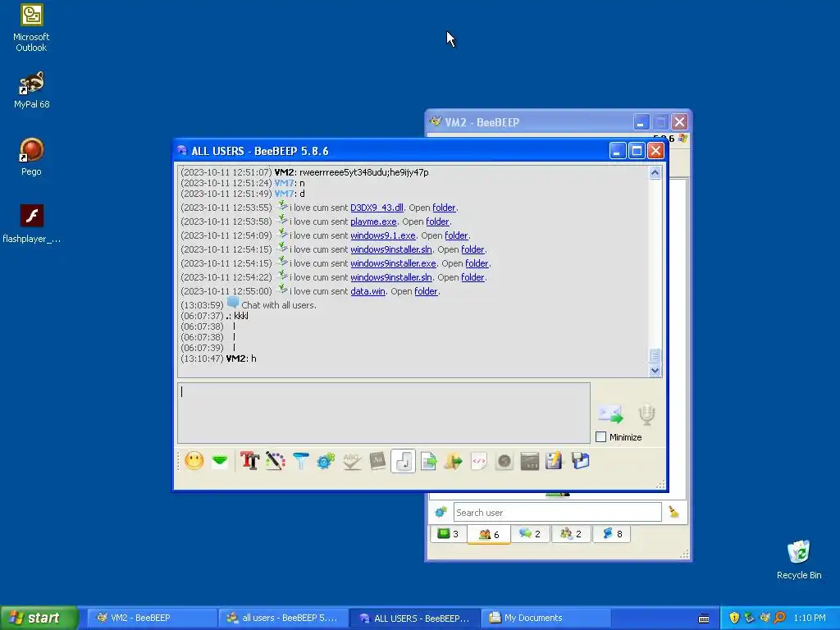The width and height of the screenshot is (840, 630).
Task: Open the chat bubbles tab showing 2
Action: point(530,534)
